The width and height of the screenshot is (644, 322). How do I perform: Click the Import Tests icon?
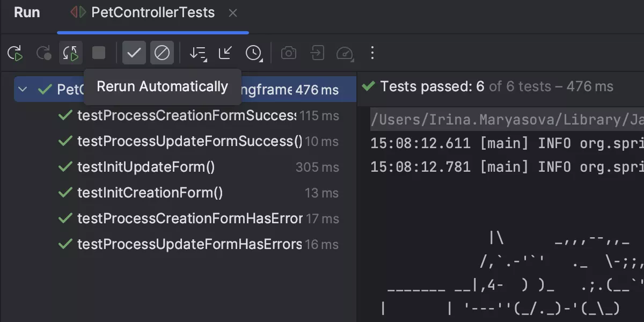(x=317, y=53)
